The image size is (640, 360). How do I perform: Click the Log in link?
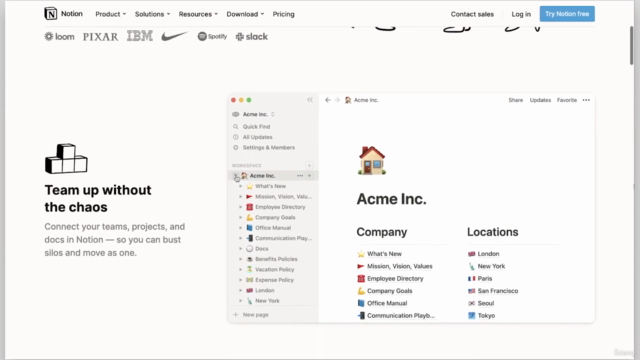521,14
